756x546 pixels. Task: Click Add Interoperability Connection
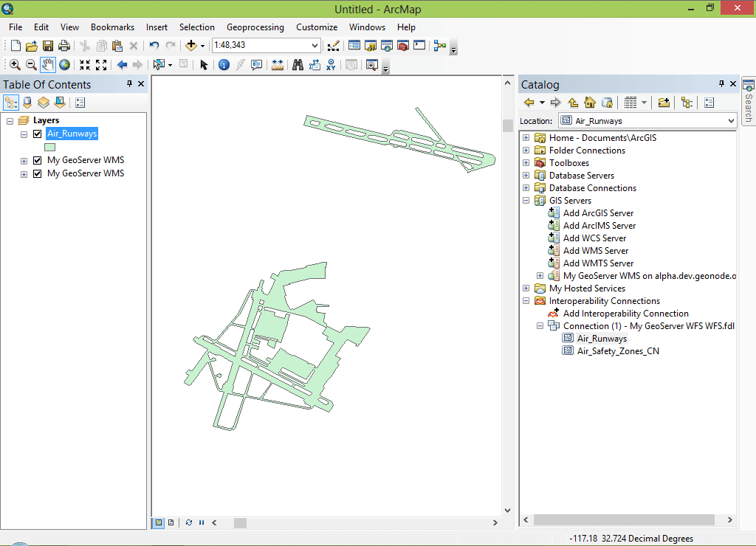coord(626,314)
